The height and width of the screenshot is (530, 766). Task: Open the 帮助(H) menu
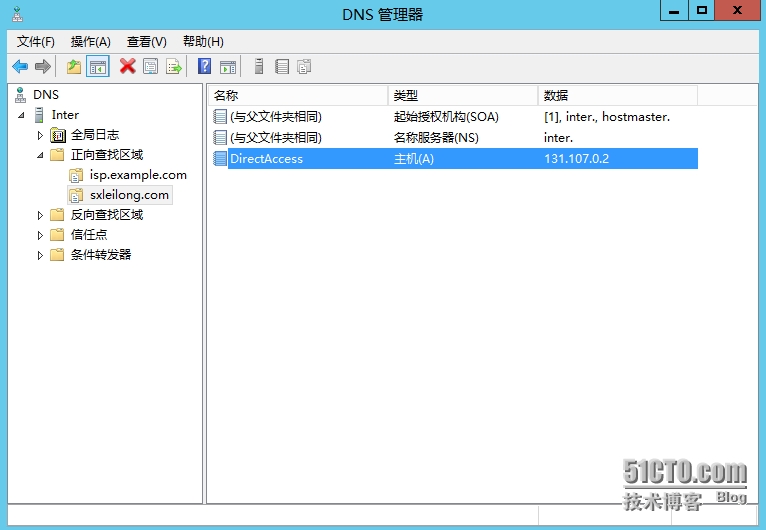point(203,42)
